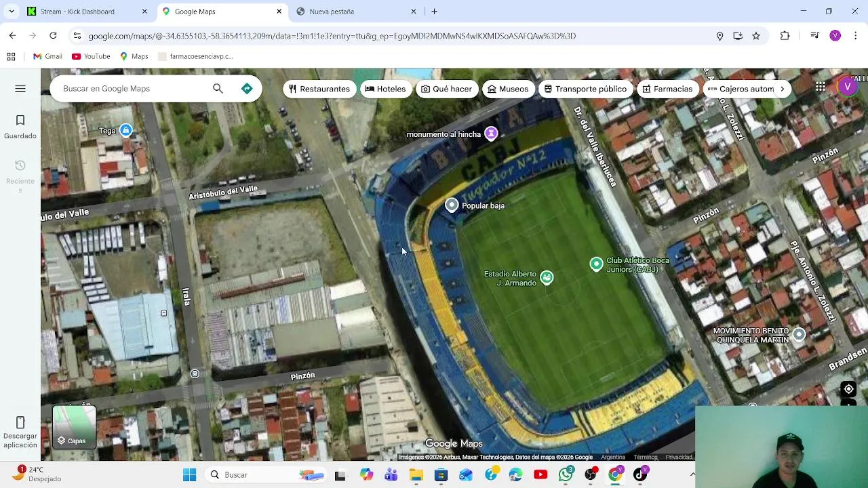
Task: Open the weather widget 24°C Despejado
Action: [37, 474]
